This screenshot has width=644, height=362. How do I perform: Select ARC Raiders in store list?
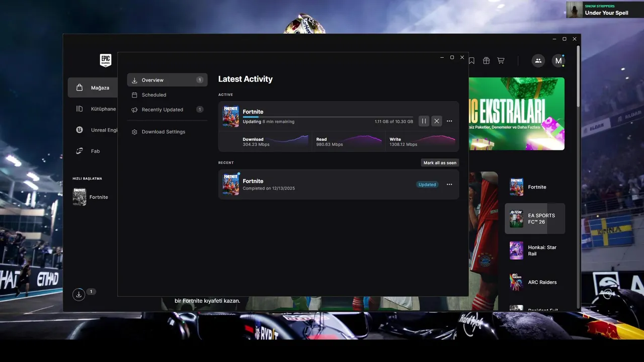tap(535, 282)
